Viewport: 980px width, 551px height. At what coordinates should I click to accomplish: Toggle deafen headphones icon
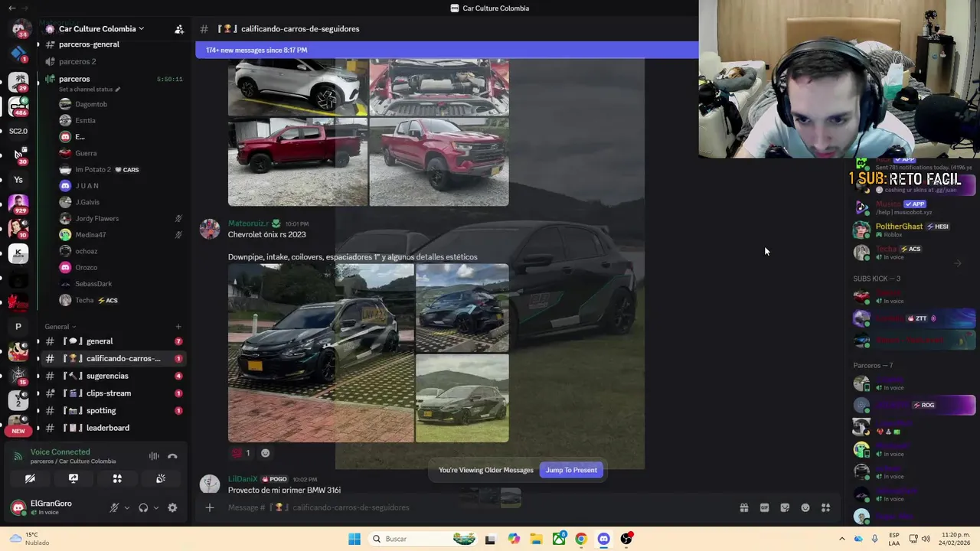(x=143, y=507)
